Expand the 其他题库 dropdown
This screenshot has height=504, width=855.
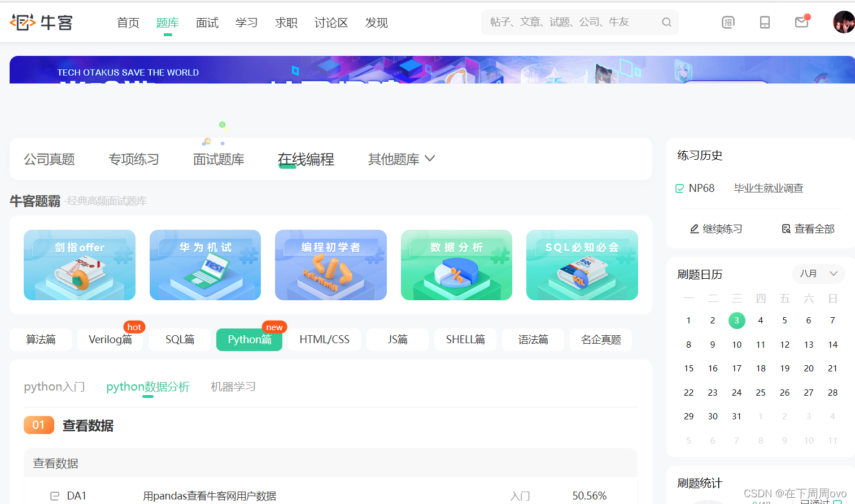pyautogui.click(x=401, y=159)
